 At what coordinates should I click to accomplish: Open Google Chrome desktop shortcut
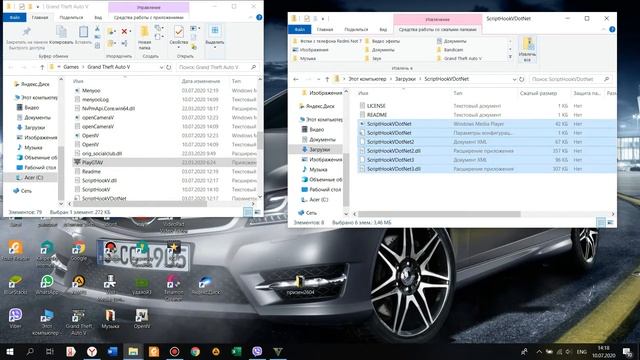(x=79, y=251)
